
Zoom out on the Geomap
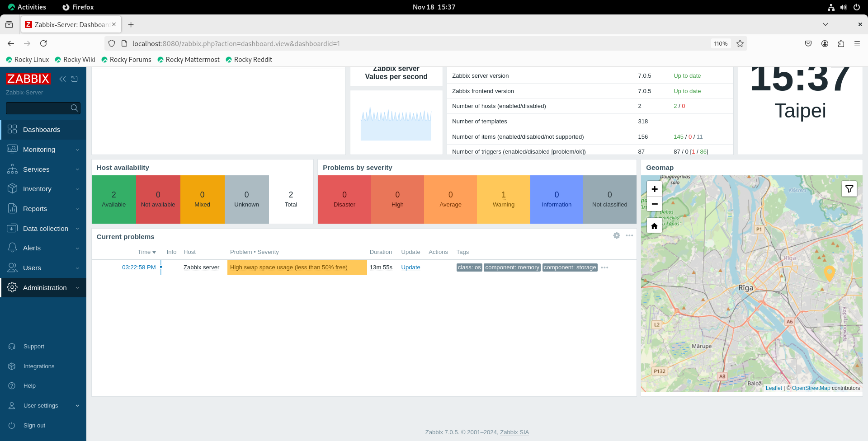pyautogui.click(x=654, y=204)
